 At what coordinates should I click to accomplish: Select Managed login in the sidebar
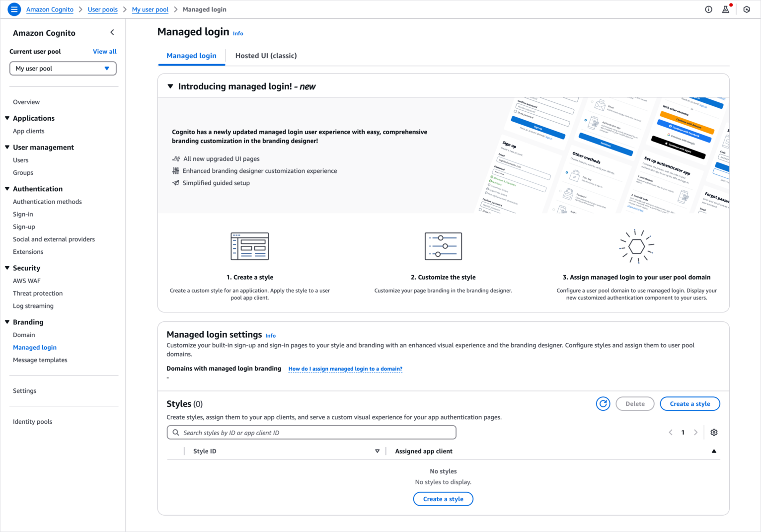click(x=35, y=347)
